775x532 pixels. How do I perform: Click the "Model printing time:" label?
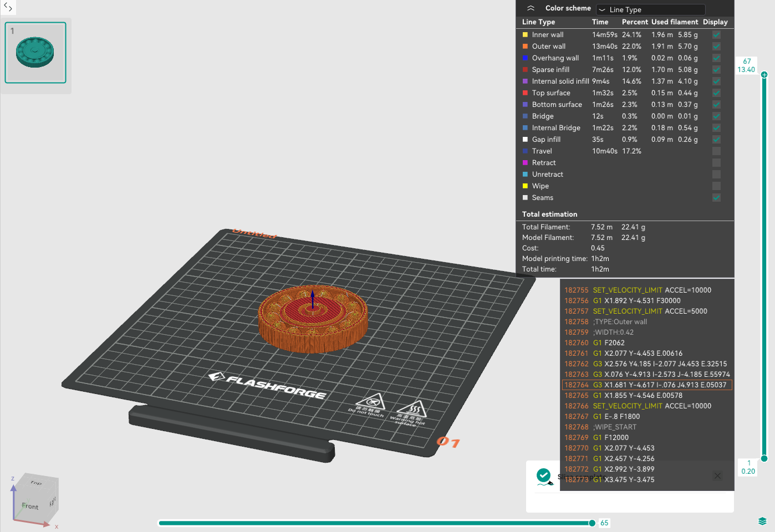[554, 259]
